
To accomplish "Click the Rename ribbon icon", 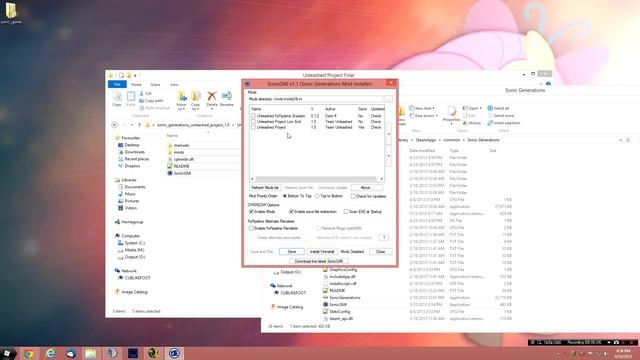I will (227, 99).
